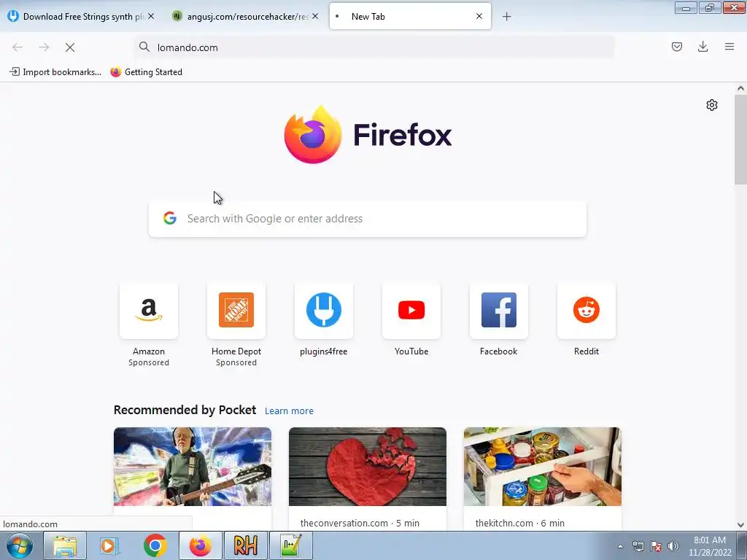Open the Firefox application menu
This screenshot has width=747, height=560.
click(729, 47)
